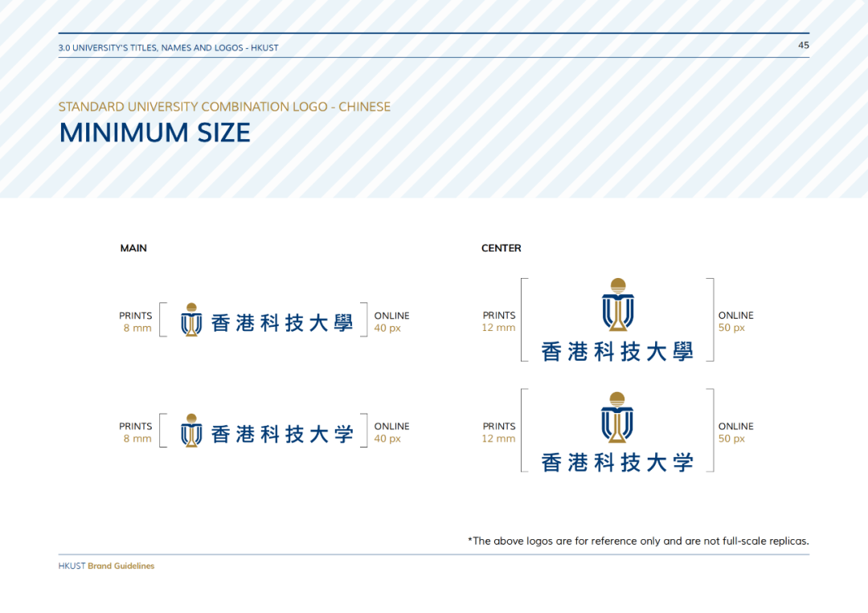
Task: Click the 'CENTER' section label
Action: click(501, 248)
